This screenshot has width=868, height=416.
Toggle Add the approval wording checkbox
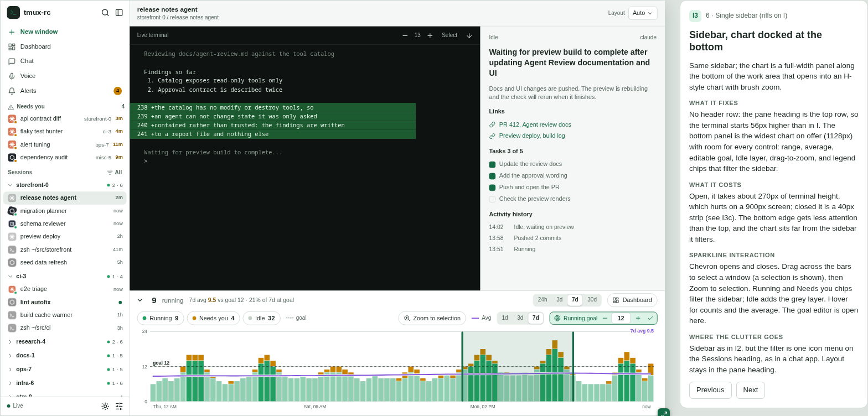pyautogui.click(x=492, y=176)
